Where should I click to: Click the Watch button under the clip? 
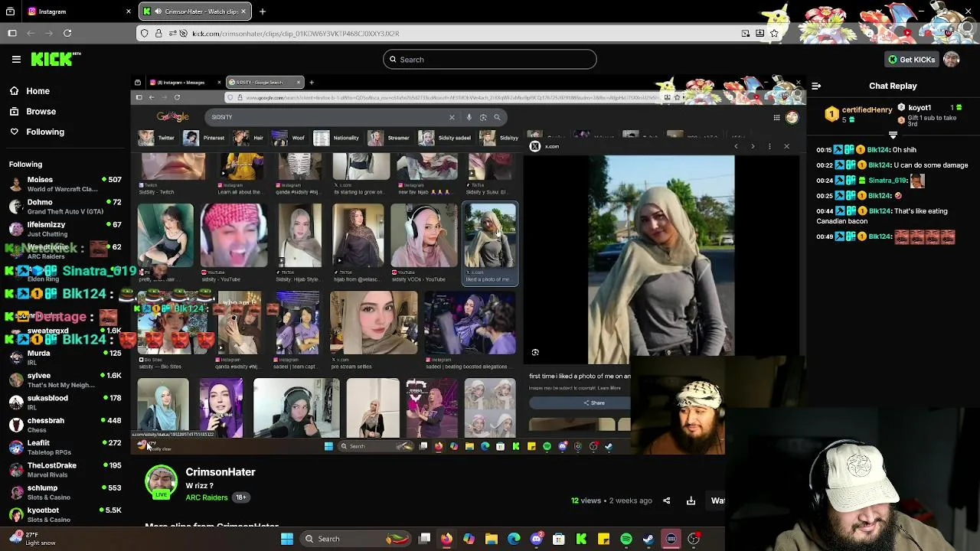717,500
